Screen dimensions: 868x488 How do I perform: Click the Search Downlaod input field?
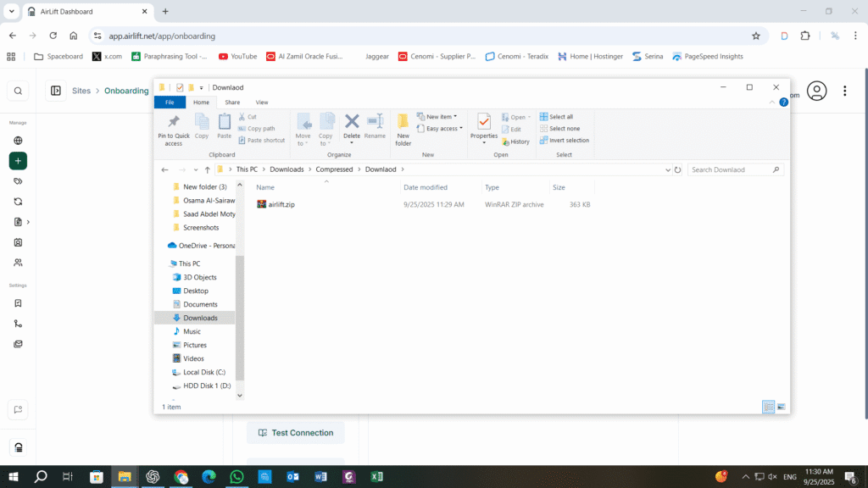[x=731, y=169]
